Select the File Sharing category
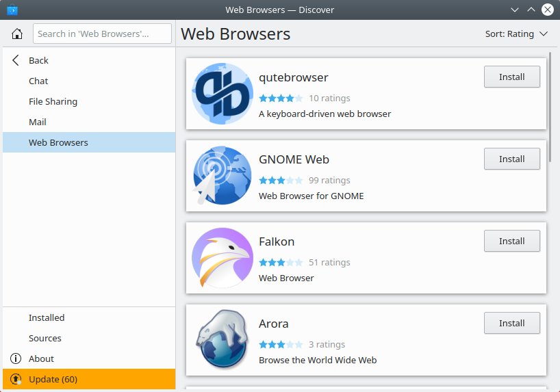The height and width of the screenshot is (392, 560). pyautogui.click(x=89, y=101)
